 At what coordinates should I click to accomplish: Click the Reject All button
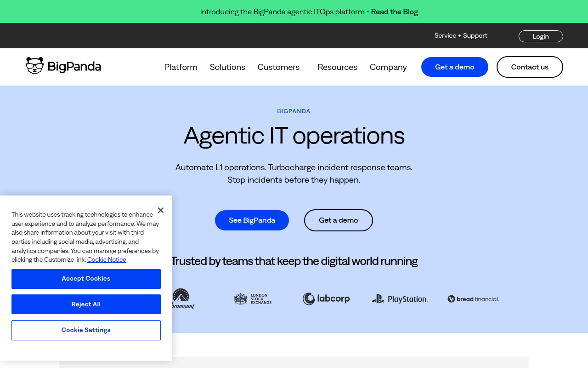click(86, 305)
